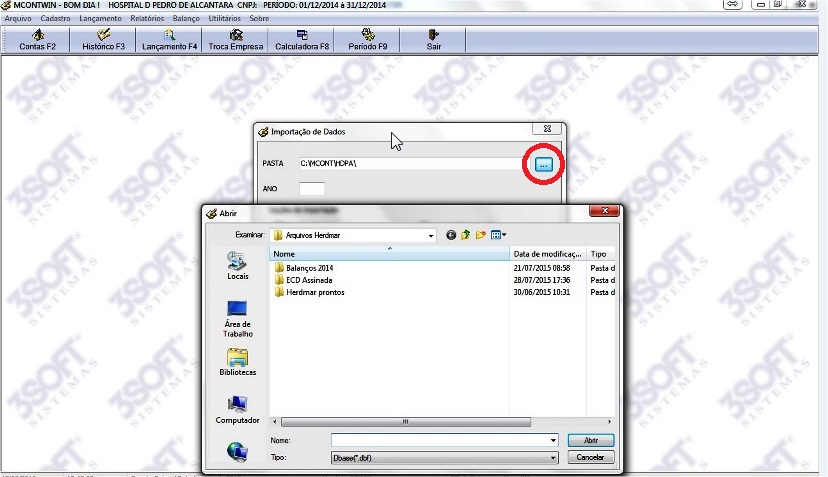Click the ANO input field
Image resolution: width=828 pixels, height=477 pixels.
312,189
